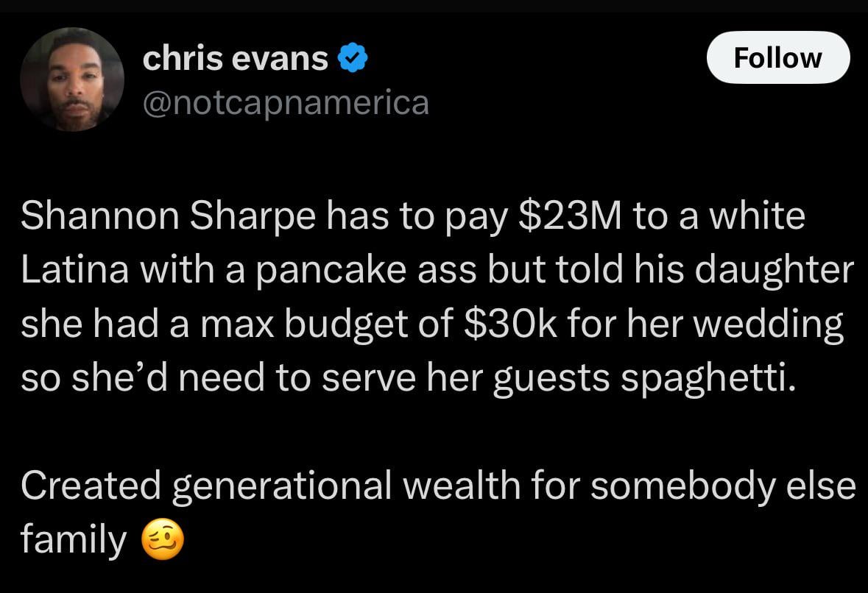Click the blue verified checkmark badge
The image size is (868, 593).
pos(353,58)
